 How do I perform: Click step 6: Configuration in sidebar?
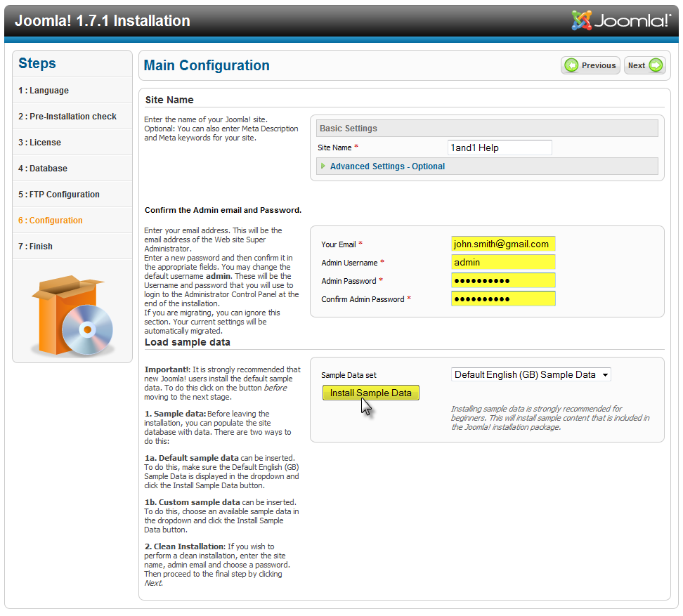click(51, 221)
